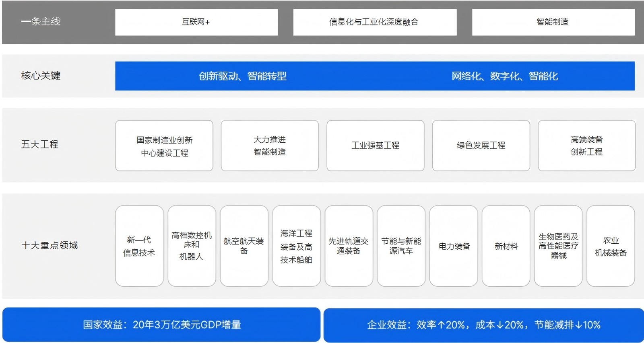Viewport: 644px width, 343px height.
Task: Click the 先进轨道交通装备 tile
Action: pyautogui.click(x=349, y=246)
